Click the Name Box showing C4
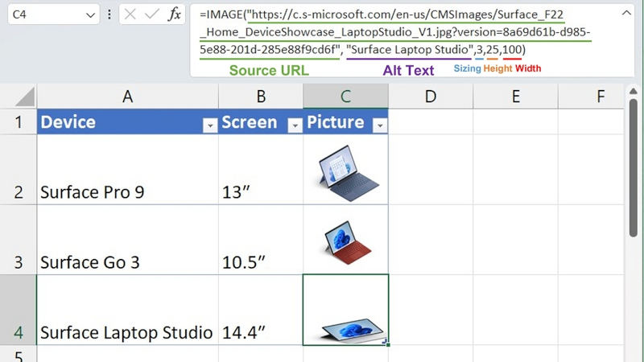Viewport: 644px width, 362px height. [x=53, y=14]
